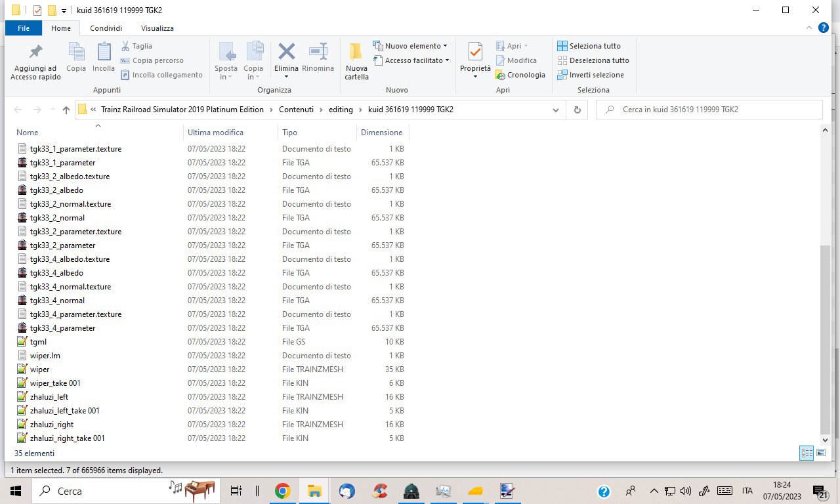
Task: Open Explorer help question mark
Action: (824, 28)
